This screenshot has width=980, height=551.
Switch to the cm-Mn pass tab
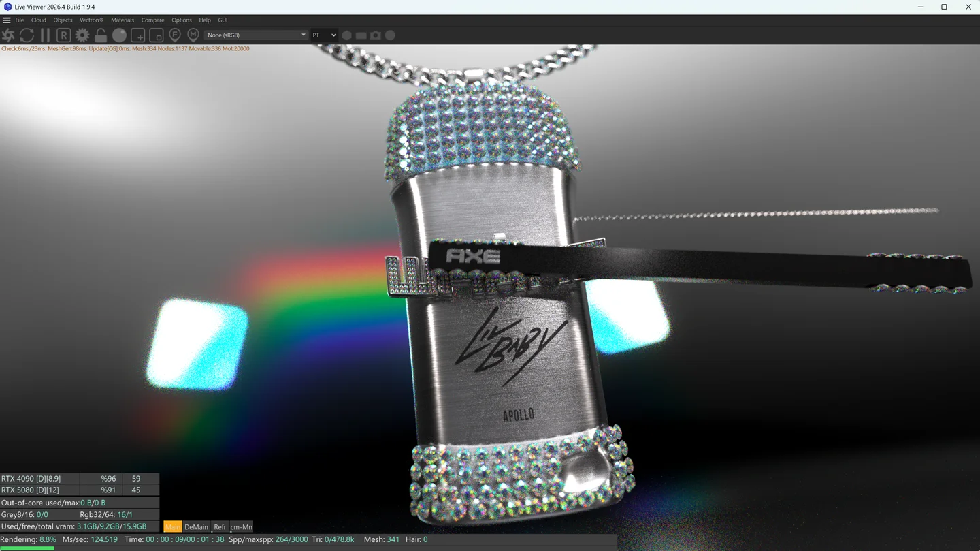pyautogui.click(x=241, y=526)
